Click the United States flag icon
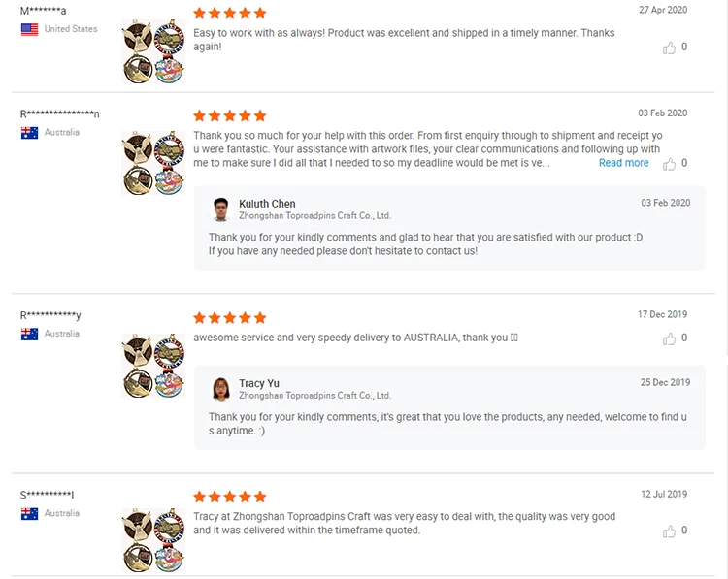Image resolution: width=728 pixels, height=579 pixels. pyautogui.click(x=29, y=29)
